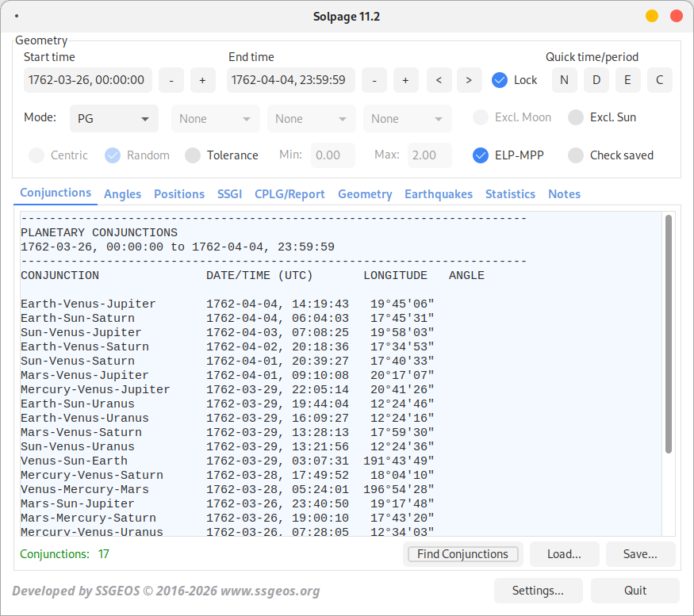Click the Min tolerance field
The width and height of the screenshot is (694, 616).
(333, 155)
